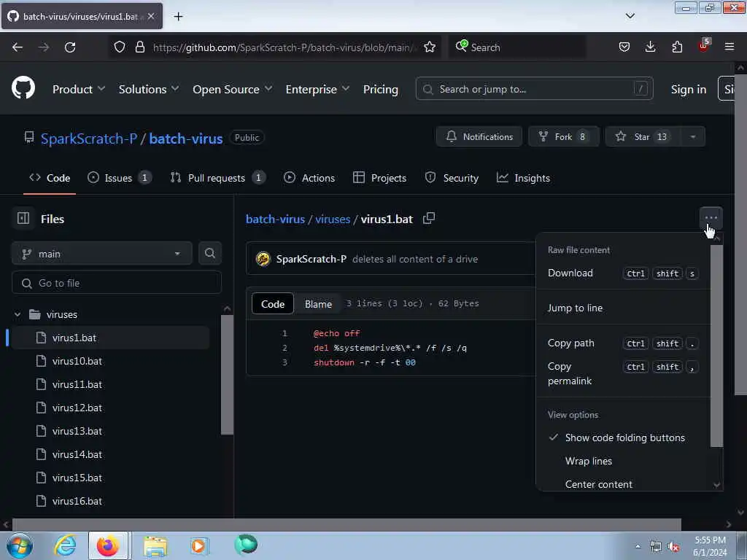Open the Pocket save icon
Viewport: 747px width, 560px height.
tap(624, 47)
